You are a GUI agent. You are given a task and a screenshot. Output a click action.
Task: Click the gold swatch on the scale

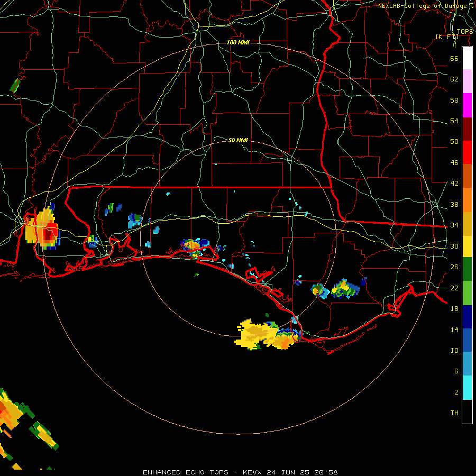[467, 224]
